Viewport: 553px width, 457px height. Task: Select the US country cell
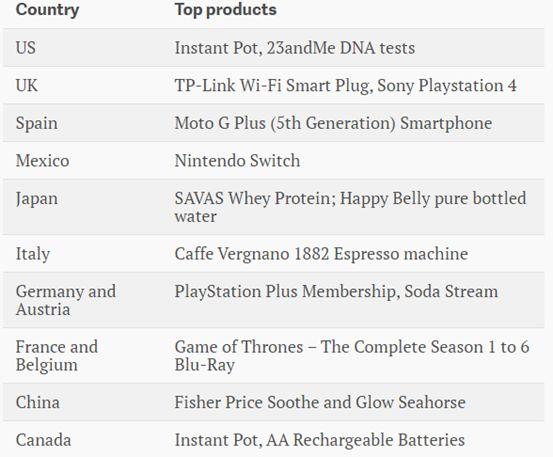26,48
